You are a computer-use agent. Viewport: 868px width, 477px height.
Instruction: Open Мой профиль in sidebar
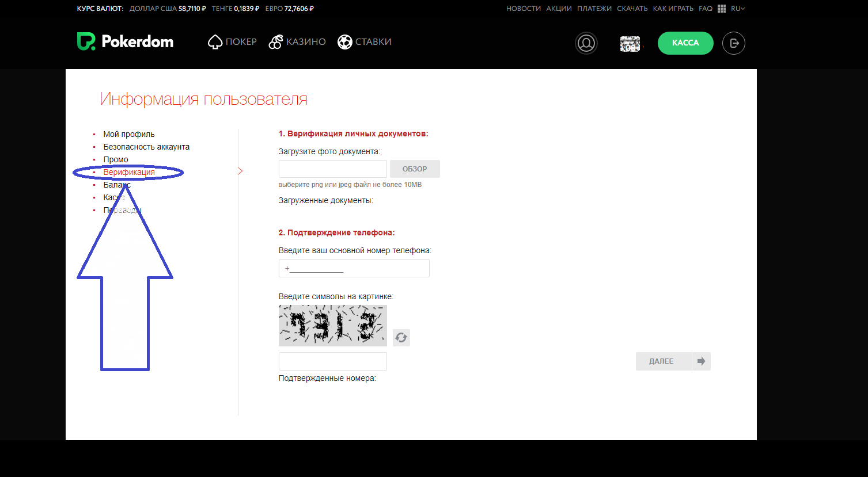coord(129,134)
